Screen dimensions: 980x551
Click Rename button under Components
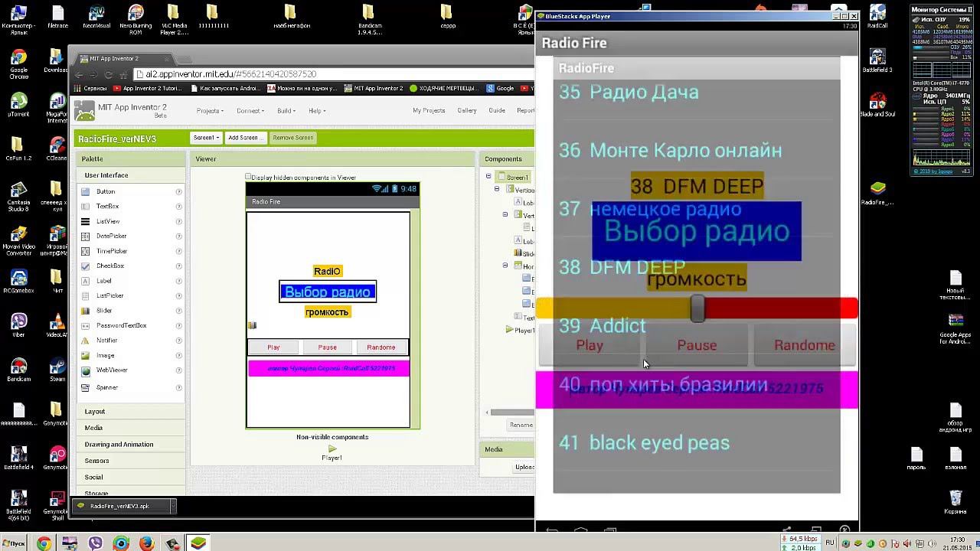point(521,425)
